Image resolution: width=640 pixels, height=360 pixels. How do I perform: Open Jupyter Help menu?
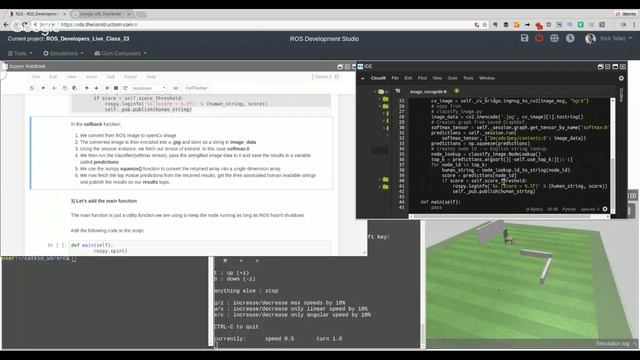click(151, 77)
